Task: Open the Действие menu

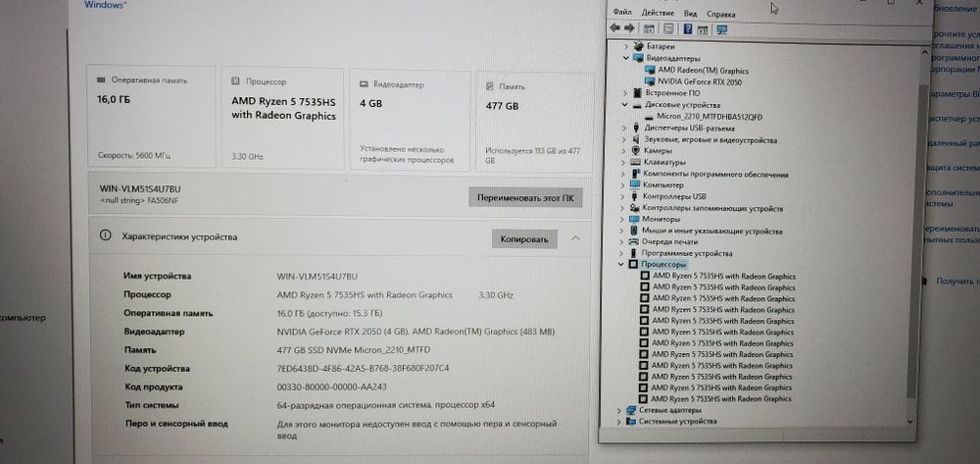Action: coord(657,13)
